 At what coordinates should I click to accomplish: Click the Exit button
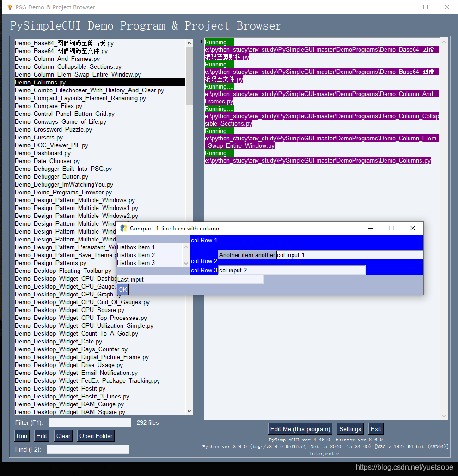click(376, 429)
